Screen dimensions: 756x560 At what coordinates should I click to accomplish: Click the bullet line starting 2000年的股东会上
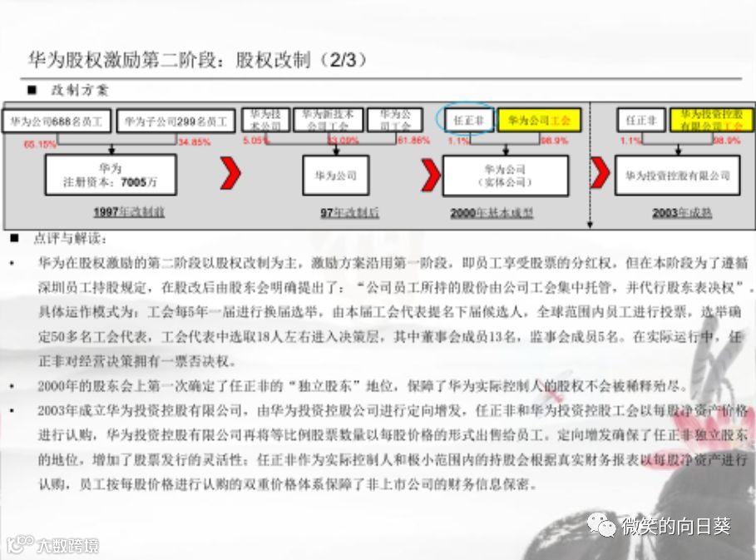coord(363,386)
